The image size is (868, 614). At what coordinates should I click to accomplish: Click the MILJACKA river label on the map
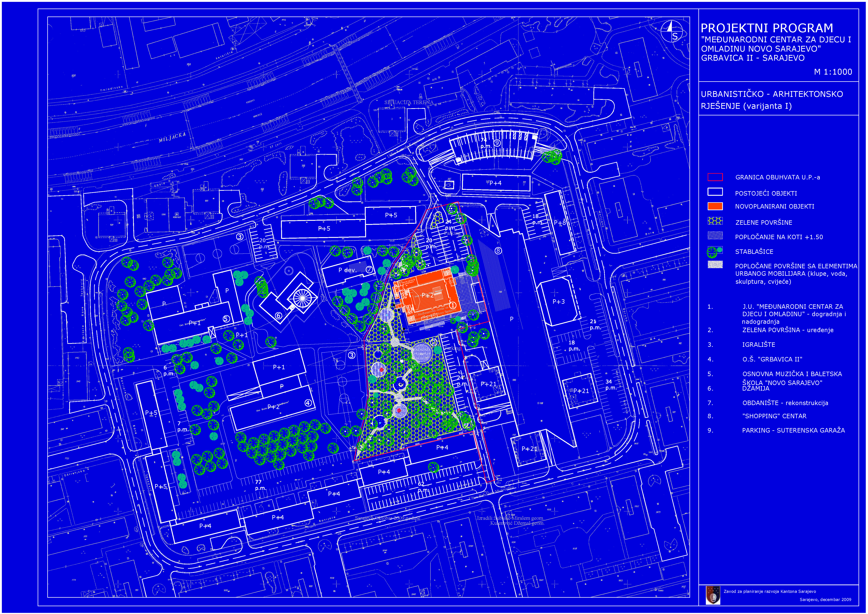[x=172, y=137]
